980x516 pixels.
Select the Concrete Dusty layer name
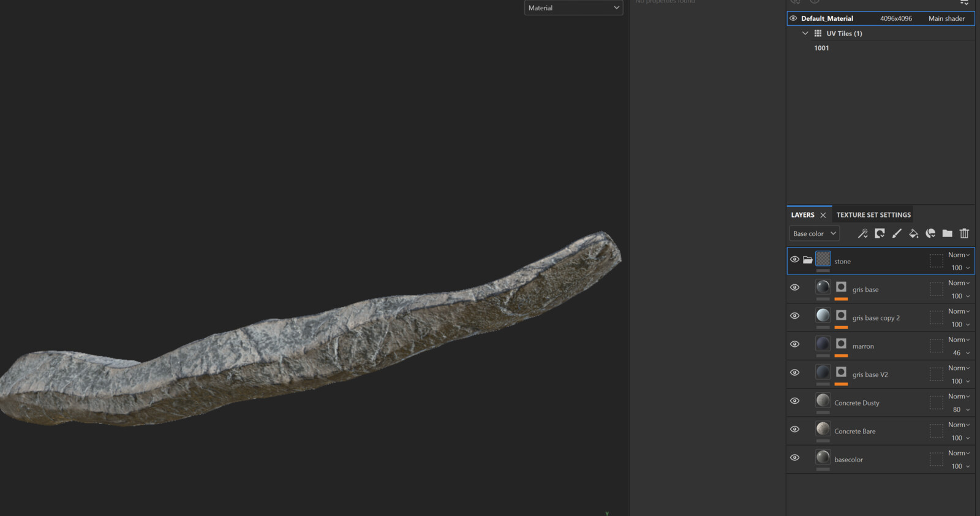point(857,403)
